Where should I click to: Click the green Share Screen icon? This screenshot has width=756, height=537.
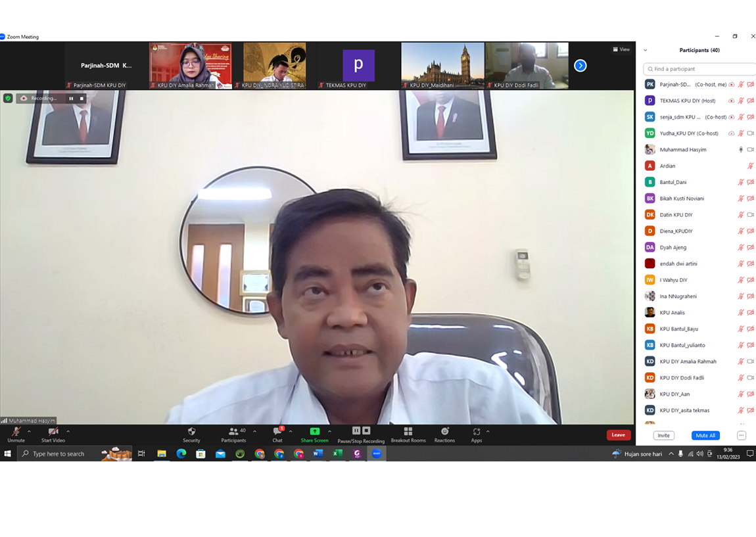point(314,432)
